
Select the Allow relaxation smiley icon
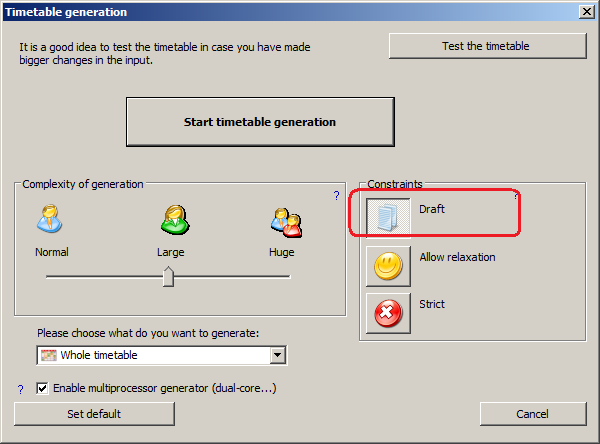point(386,265)
